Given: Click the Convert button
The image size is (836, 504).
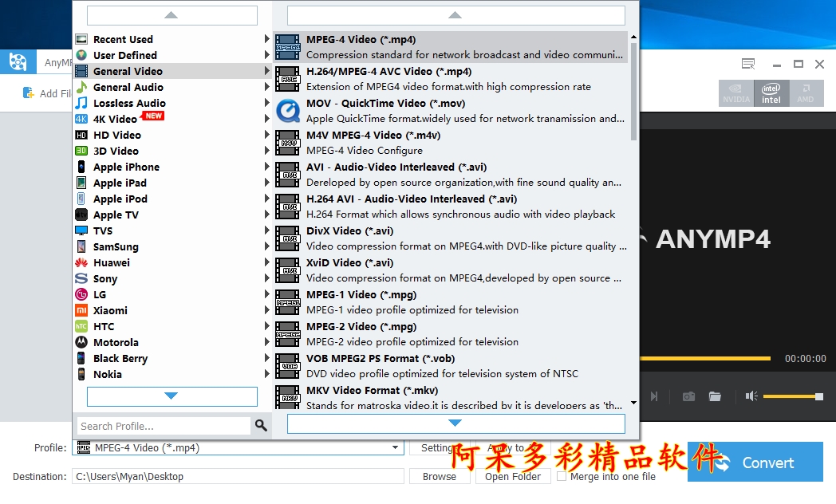Looking at the screenshot, I should (x=755, y=462).
